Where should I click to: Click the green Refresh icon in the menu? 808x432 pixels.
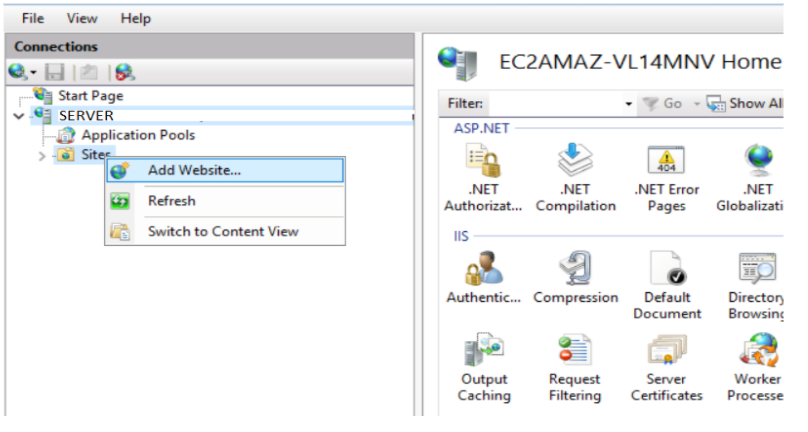coord(120,201)
